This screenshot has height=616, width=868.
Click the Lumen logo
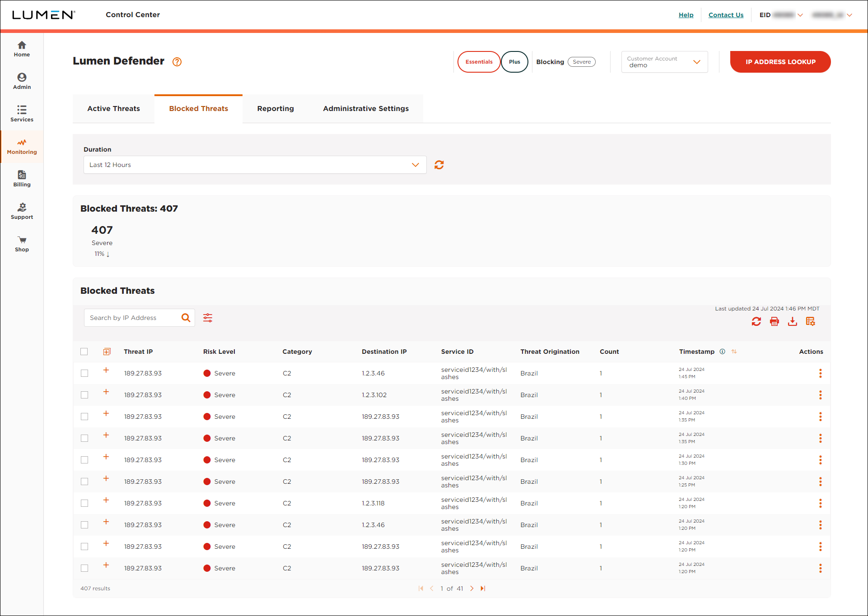[43, 15]
